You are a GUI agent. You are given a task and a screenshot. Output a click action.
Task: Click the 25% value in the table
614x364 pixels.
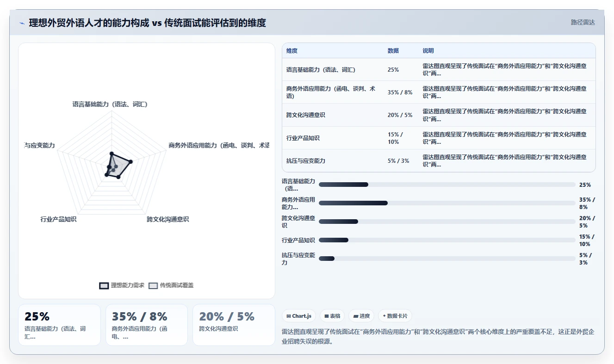click(393, 70)
